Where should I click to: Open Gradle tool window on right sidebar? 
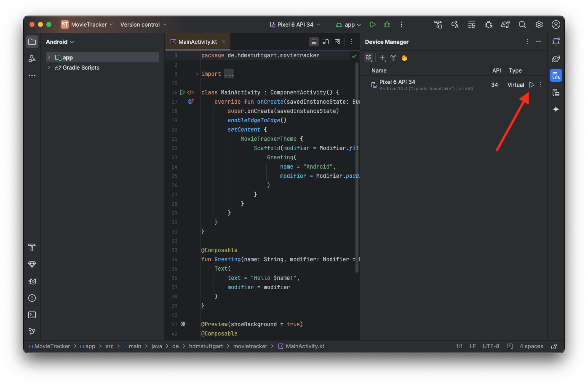pyautogui.click(x=556, y=59)
